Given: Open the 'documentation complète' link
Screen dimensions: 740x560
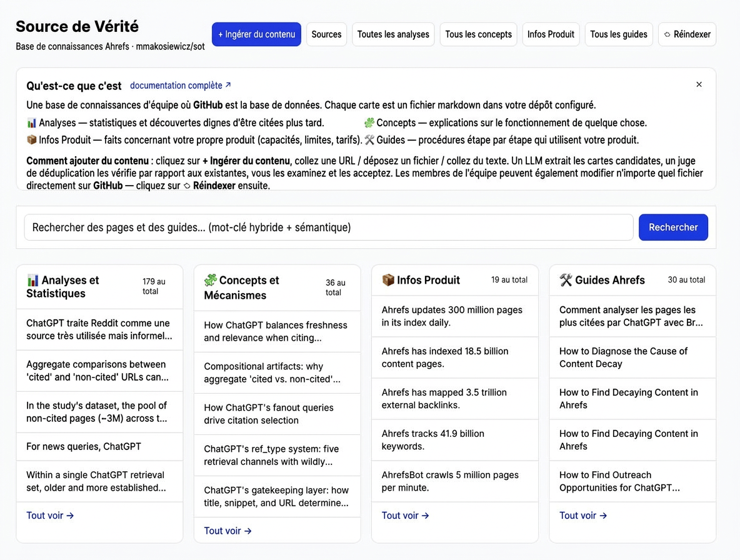Looking at the screenshot, I should [180, 86].
